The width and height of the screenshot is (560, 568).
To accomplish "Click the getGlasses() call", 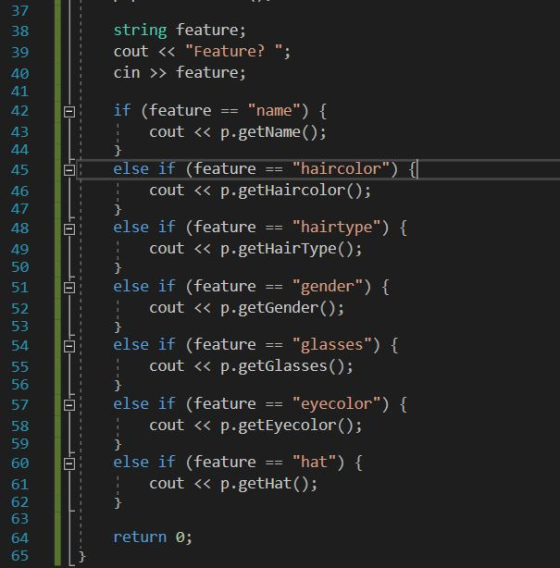I will click(291, 367).
